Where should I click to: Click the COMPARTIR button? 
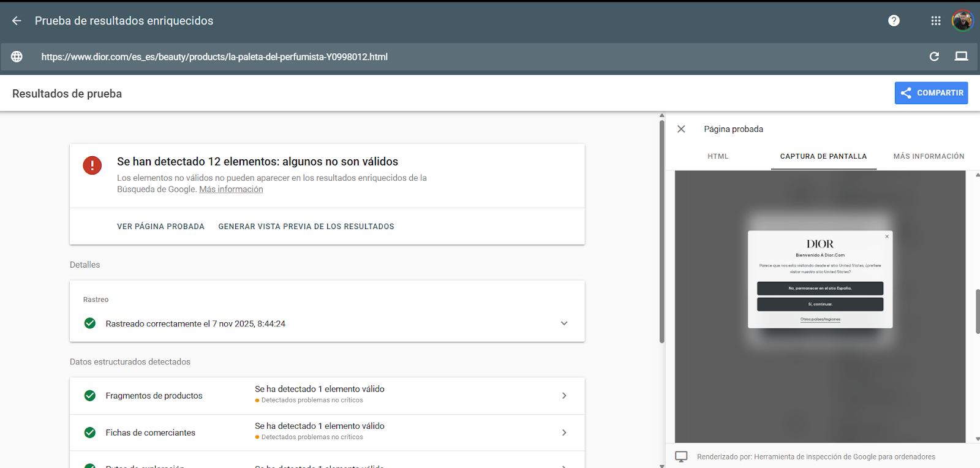click(931, 93)
